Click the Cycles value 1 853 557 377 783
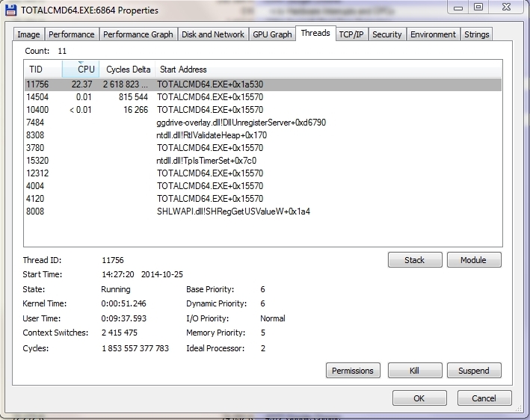Image resolution: width=530 pixels, height=420 pixels. (135, 348)
